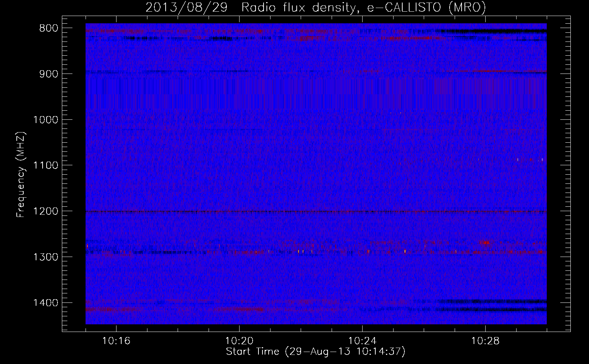Image resolution: width=589 pixels, height=364 pixels.
Task: Click the 1400 frequency axis label
Action: [46, 303]
